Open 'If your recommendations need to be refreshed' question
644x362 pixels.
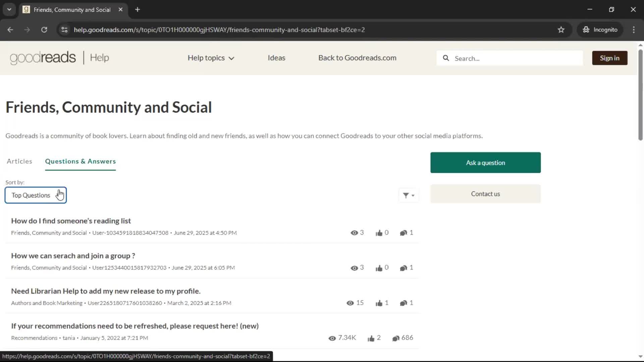point(135,326)
